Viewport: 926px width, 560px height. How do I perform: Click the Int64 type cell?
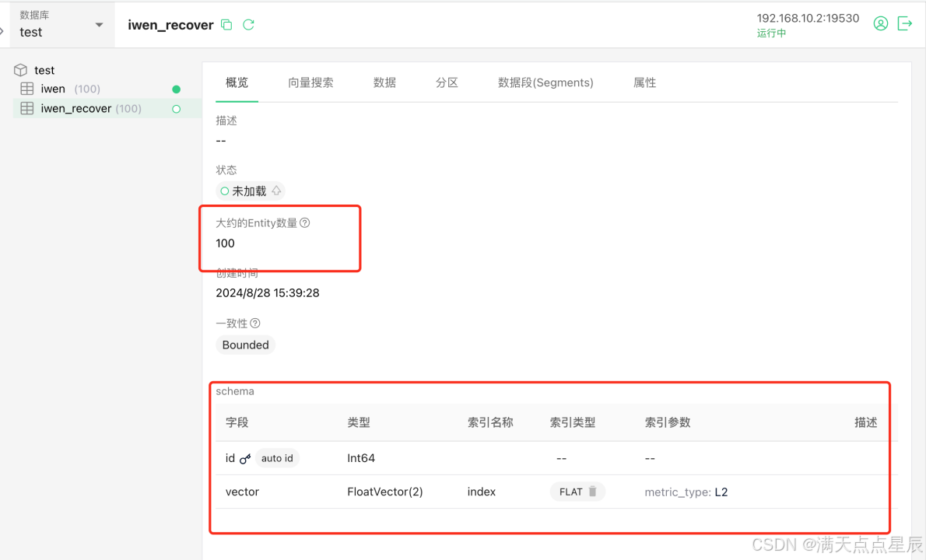(361, 458)
